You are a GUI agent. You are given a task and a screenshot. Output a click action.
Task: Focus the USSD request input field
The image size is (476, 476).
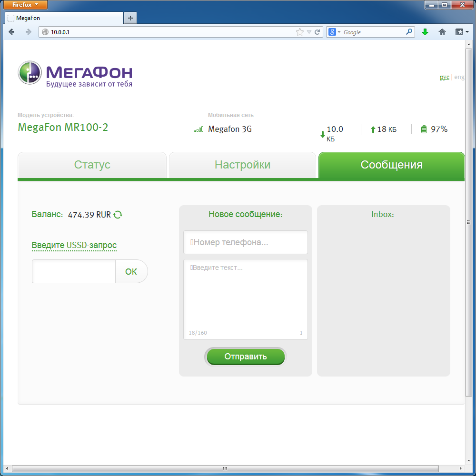[x=73, y=271]
